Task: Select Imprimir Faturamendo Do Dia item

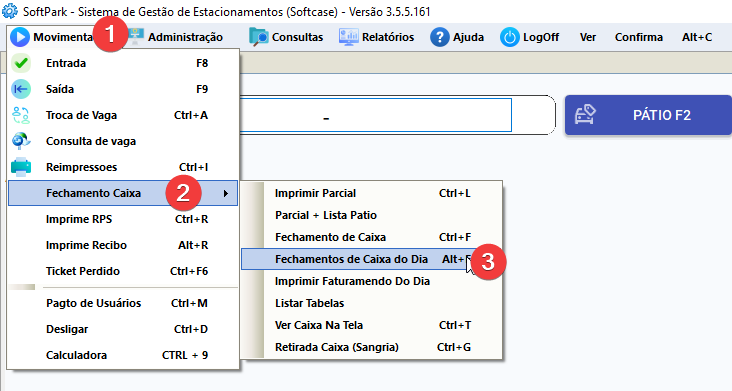Action: pyautogui.click(x=372, y=281)
